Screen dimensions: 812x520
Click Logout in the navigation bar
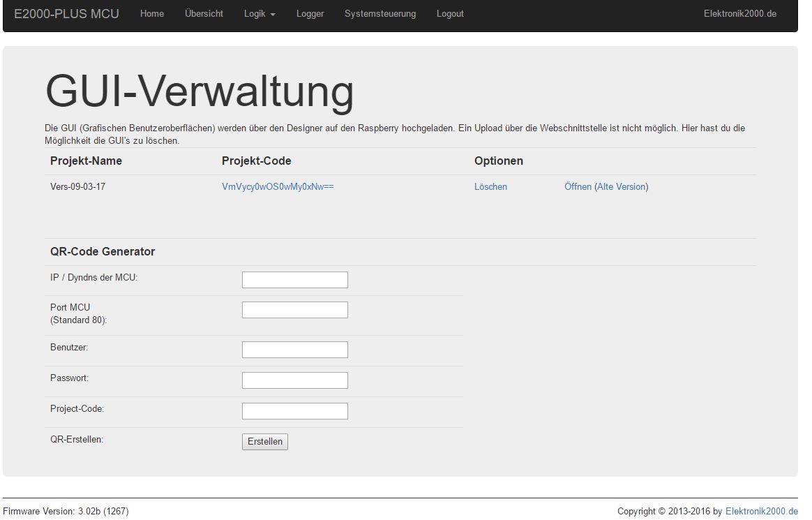450,14
